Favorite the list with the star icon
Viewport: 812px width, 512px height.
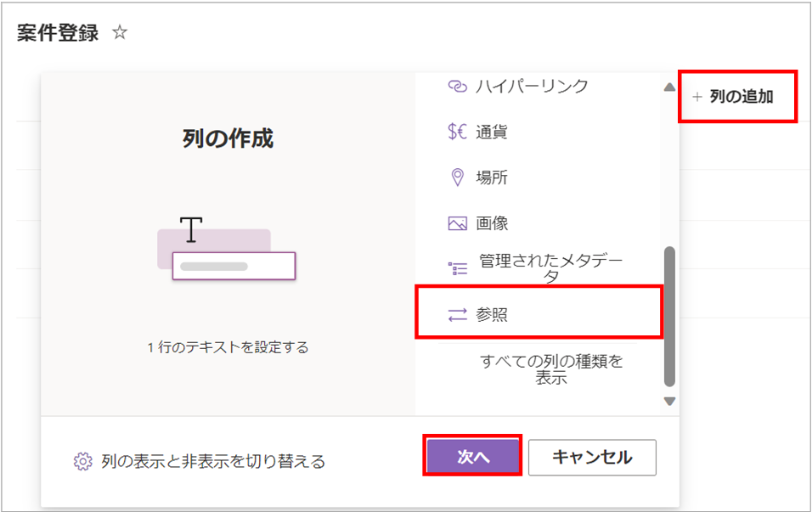pyautogui.click(x=120, y=32)
